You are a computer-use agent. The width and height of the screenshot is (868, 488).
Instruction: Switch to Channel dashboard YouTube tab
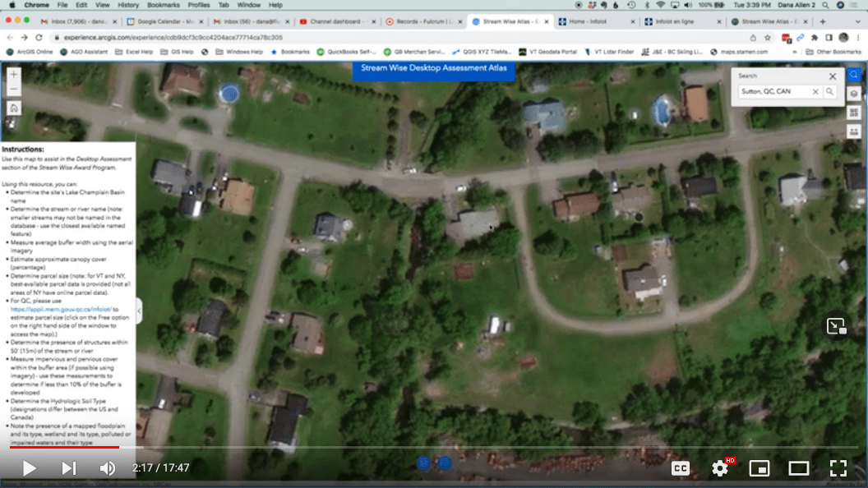pos(338,21)
